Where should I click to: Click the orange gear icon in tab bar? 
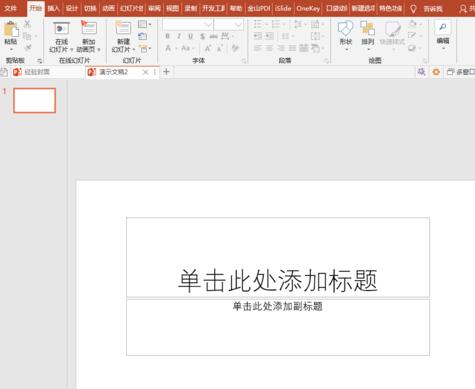click(436, 72)
